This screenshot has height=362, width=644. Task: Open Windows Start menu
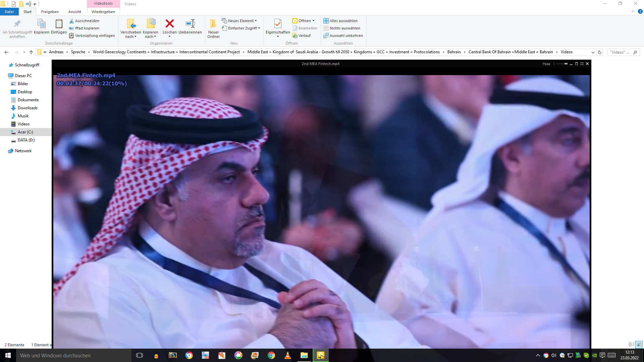pos(8,355)
